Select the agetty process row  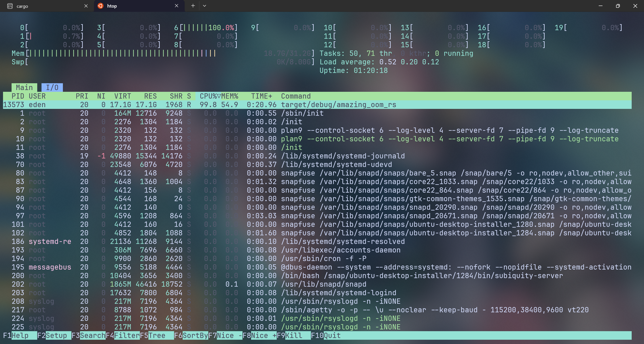317,310
